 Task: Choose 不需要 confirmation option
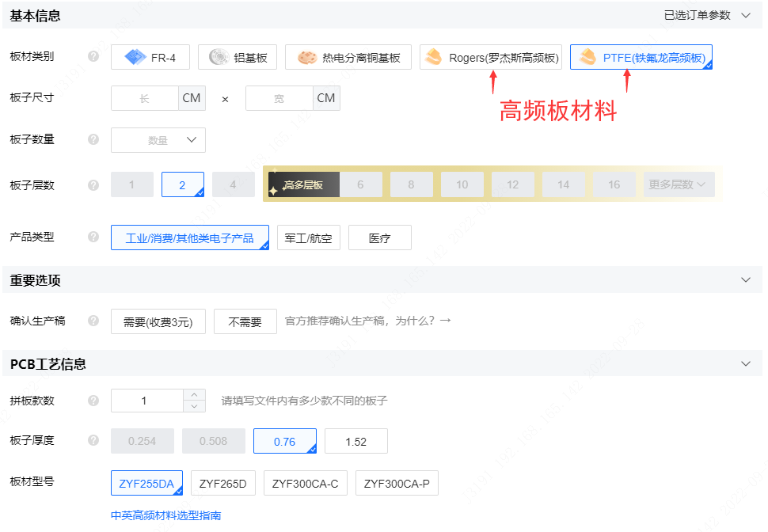tap(245, 321)
